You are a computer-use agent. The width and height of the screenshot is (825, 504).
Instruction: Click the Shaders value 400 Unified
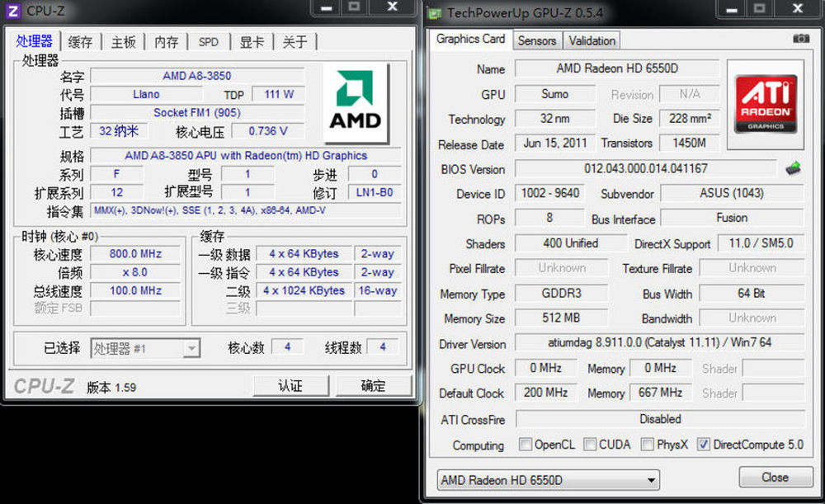point(570,243)
